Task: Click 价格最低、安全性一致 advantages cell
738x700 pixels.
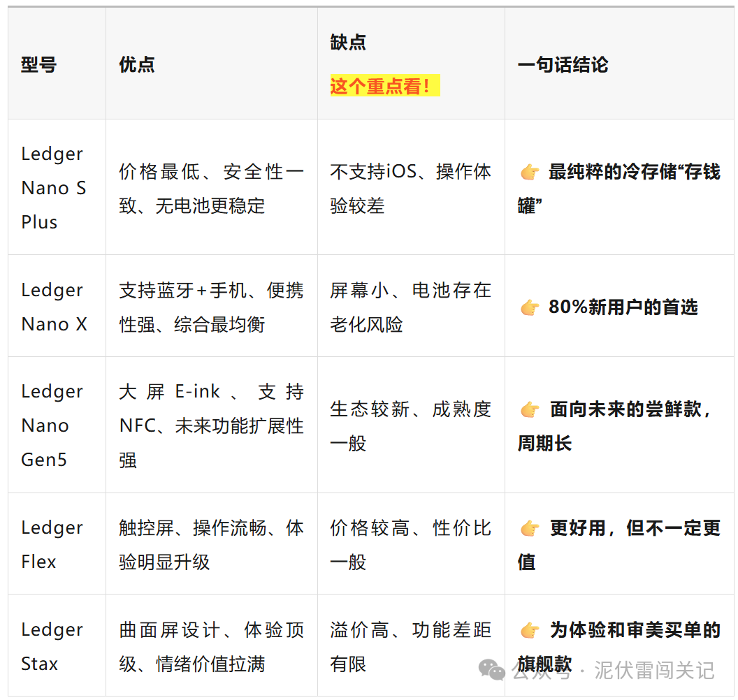Action: (x=211, y=188)
